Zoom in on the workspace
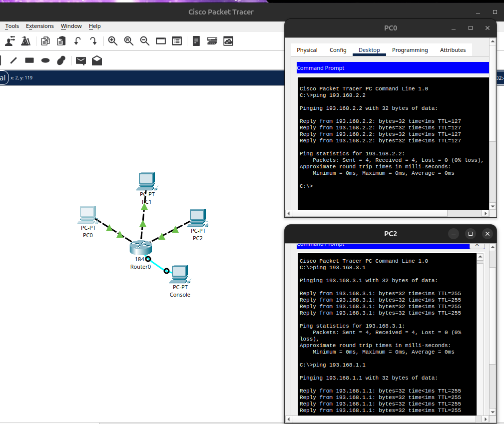504x424 pixels. (112, 41)
